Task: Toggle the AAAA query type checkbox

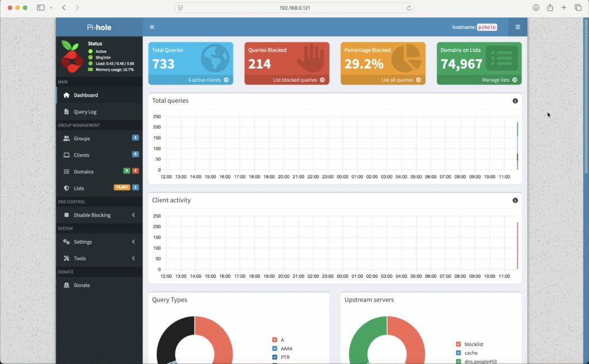Action: [274, 348]
